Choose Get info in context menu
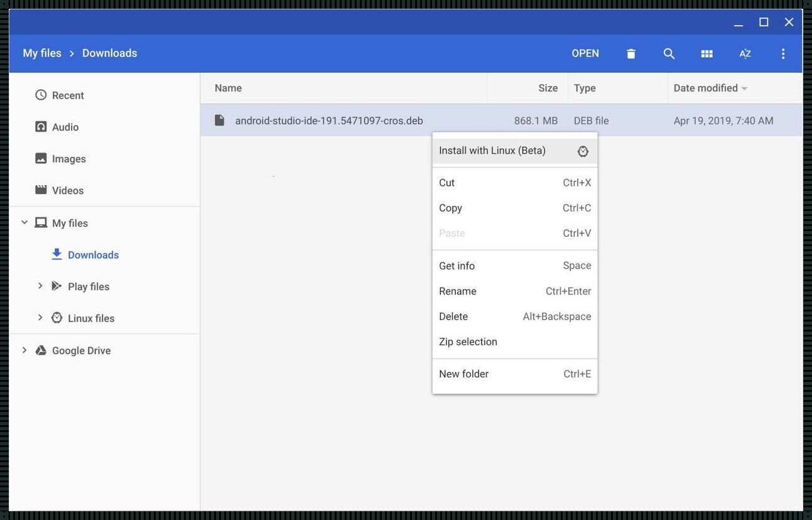812x520 pixels. tap(515, 266)
